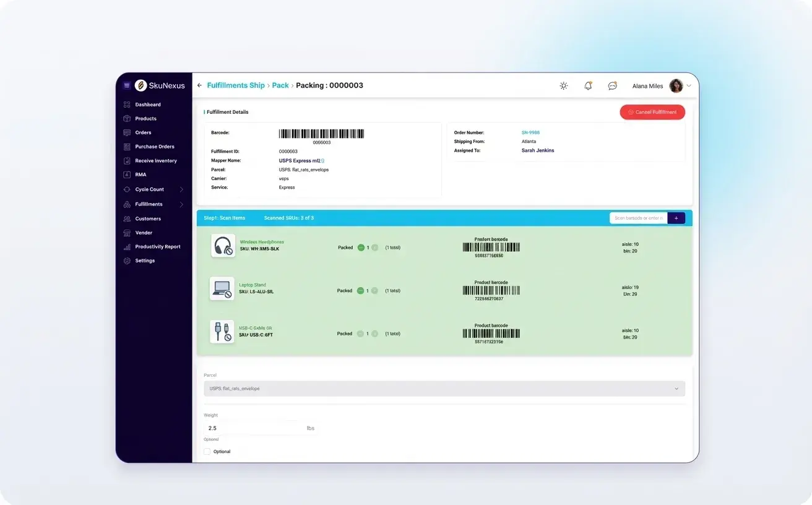Open the chat messages icon
Viewport: 812px width, 505px height.
click(x=612, y=86)
